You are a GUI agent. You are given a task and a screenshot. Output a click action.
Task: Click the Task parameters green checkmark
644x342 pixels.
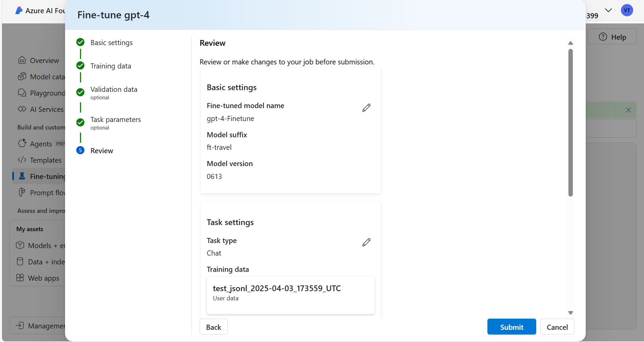pos(80,122)
